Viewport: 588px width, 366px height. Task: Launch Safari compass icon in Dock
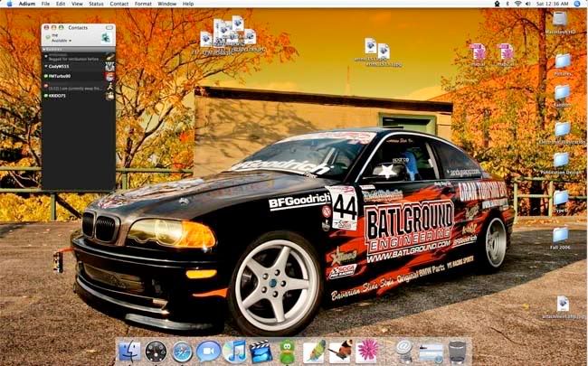pos(182,351)
